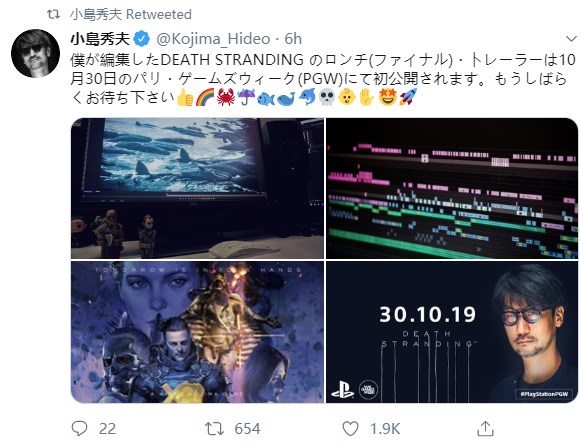Click the 小島秀夫 Retweeted label

(131, 14)
